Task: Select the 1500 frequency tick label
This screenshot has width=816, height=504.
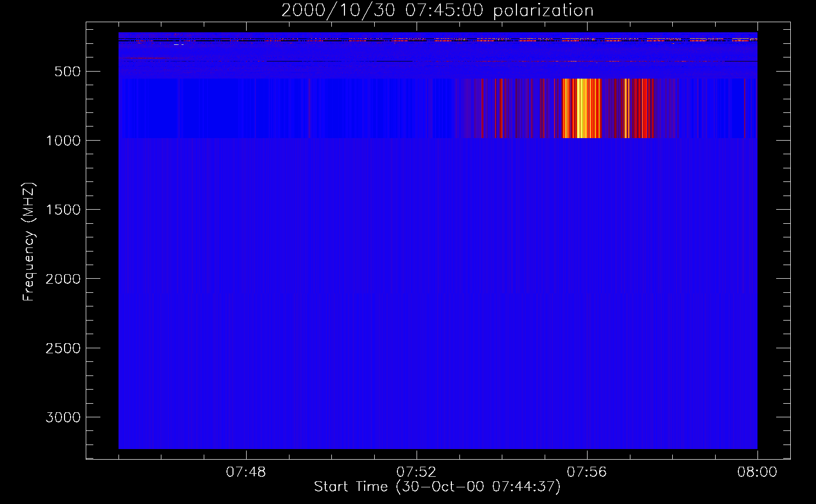Action: click(x=63, y=210)
